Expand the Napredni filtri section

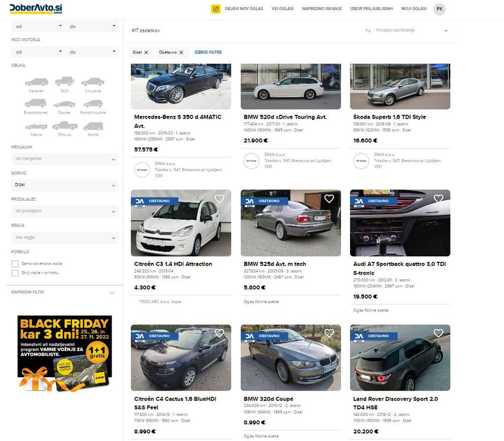point(63,292)
